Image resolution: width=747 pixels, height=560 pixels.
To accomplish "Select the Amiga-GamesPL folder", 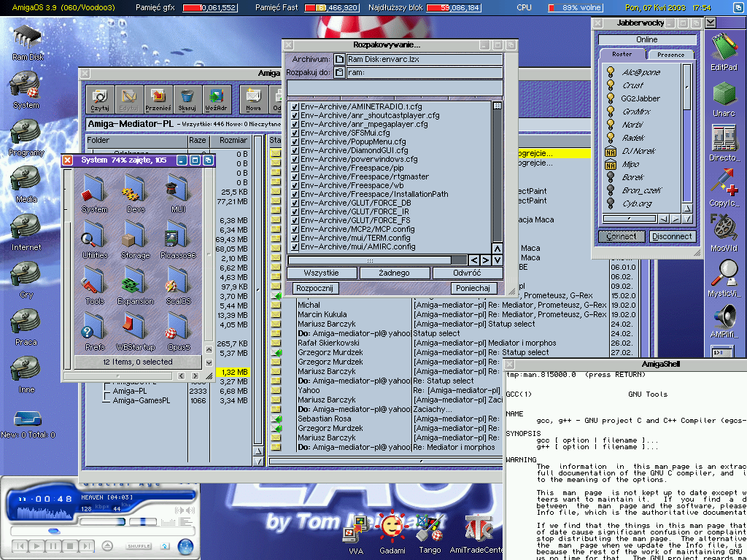I will 142,400.
